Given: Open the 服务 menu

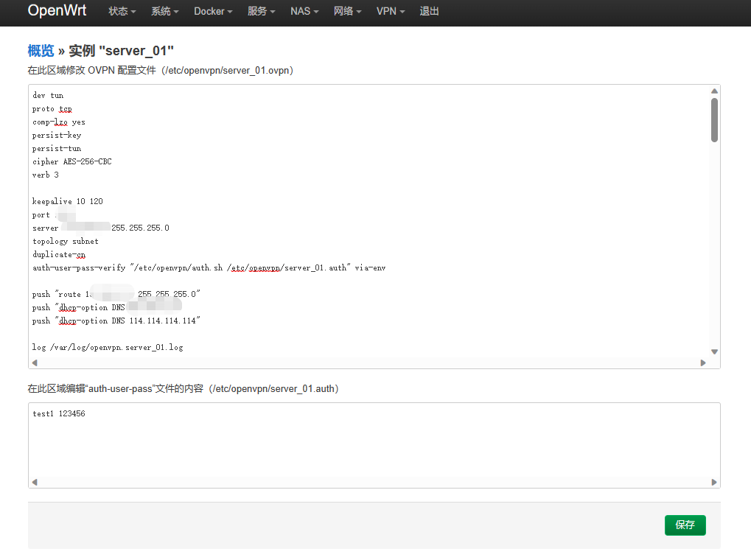Looking at the screenshot, I should point(262,12).
